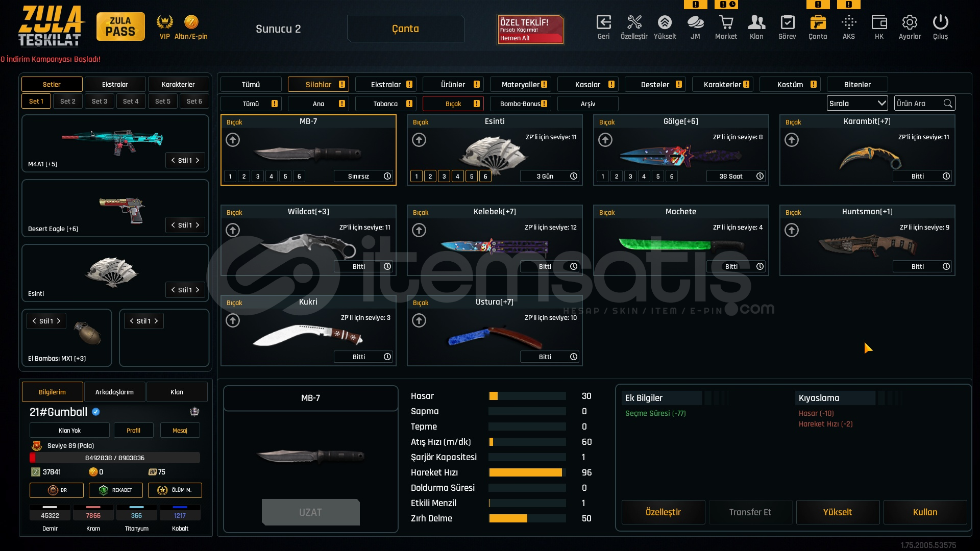
Task: Toggle slot 3 on MB-7 card
Action: coord(258,177)
